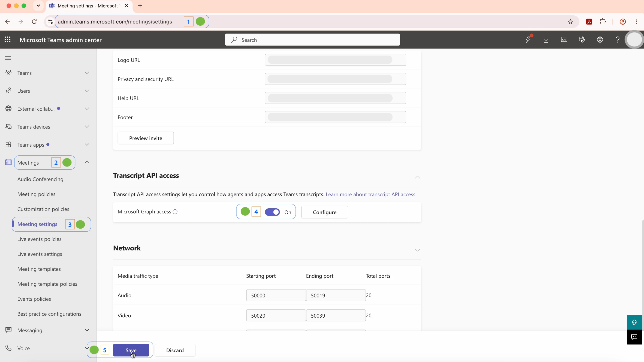
Task: Open the checklist tasks icon in header
Action: tap(582, 40)
